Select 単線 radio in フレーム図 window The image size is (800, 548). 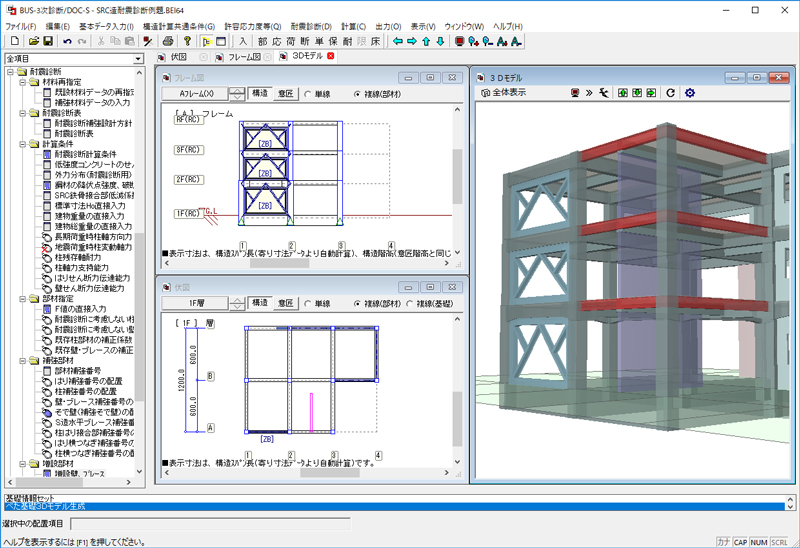click(x=308, y=94)
